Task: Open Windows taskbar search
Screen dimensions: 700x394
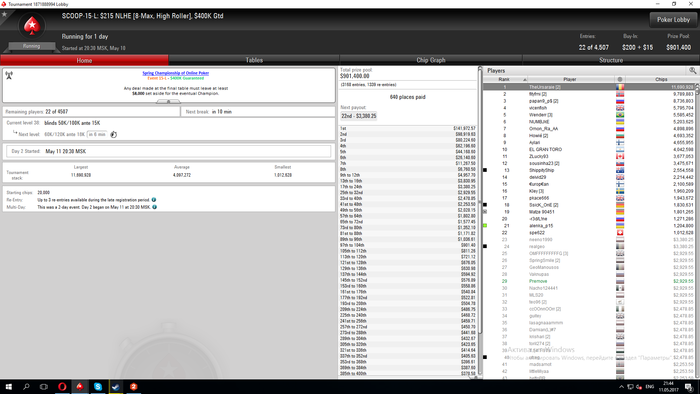Action: [26, 387]
